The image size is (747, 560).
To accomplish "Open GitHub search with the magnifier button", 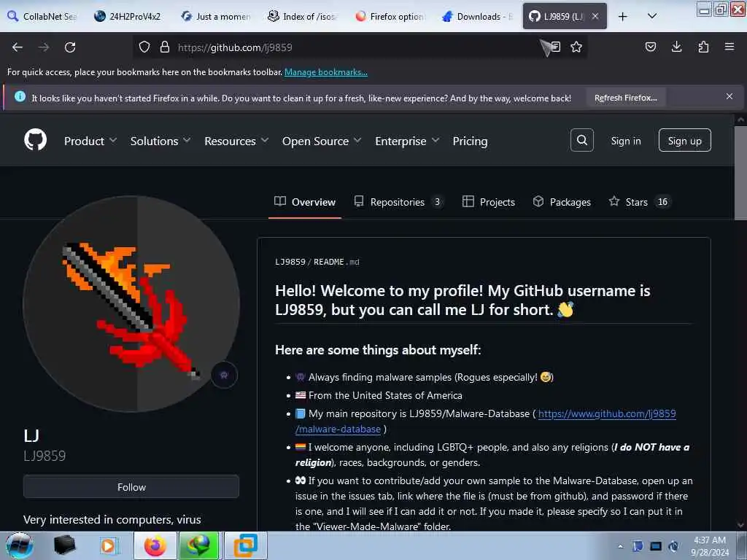I will (581, 140).
